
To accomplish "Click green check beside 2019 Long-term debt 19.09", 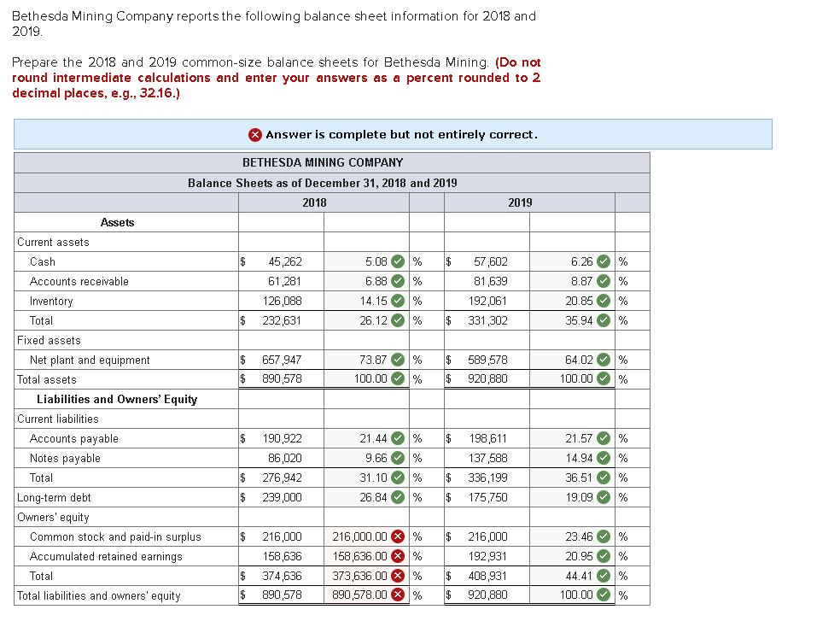I will point(604,497).
